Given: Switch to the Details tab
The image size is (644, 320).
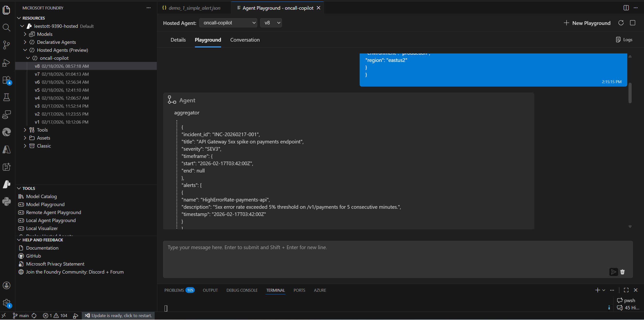Looking at the screenshot, I should pos(178,40).
